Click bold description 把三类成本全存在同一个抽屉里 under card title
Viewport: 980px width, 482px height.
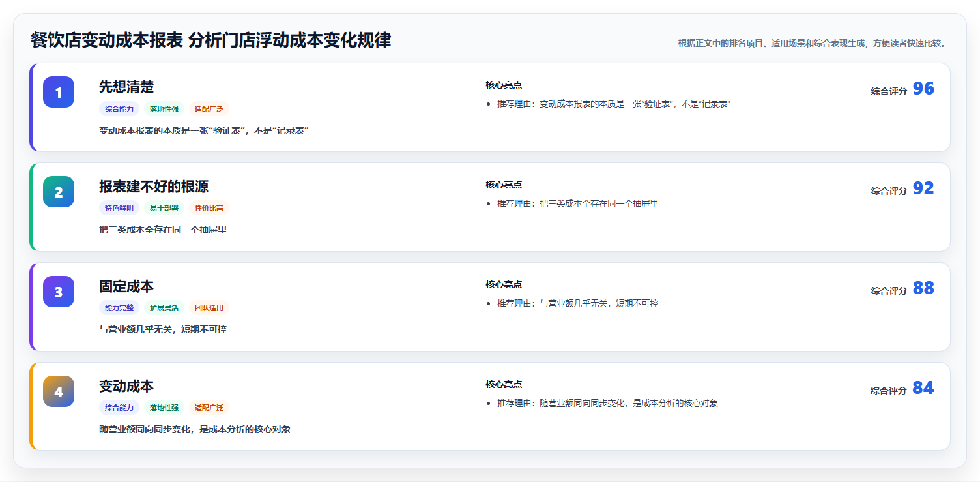pyautogui.click(x=163, y=230)
